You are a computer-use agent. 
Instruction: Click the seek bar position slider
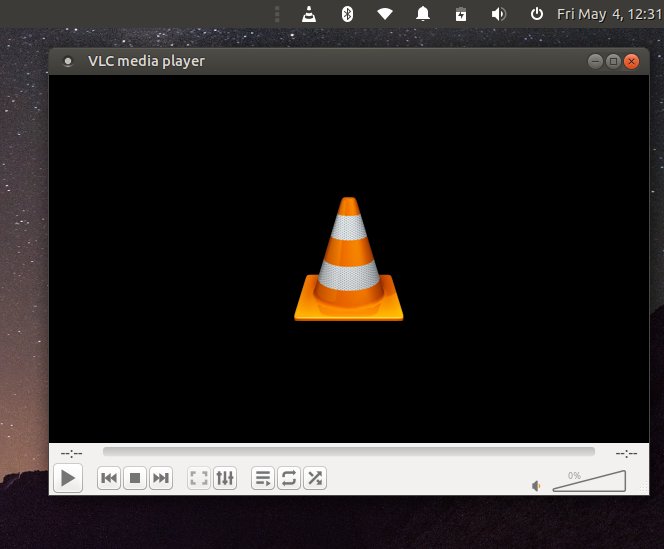[x=349, y=452]
